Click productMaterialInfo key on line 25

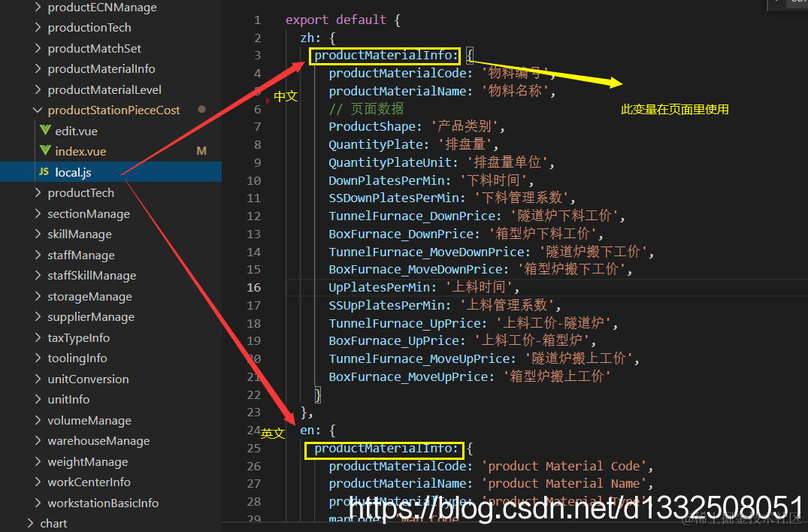click(x=386, y=449)
